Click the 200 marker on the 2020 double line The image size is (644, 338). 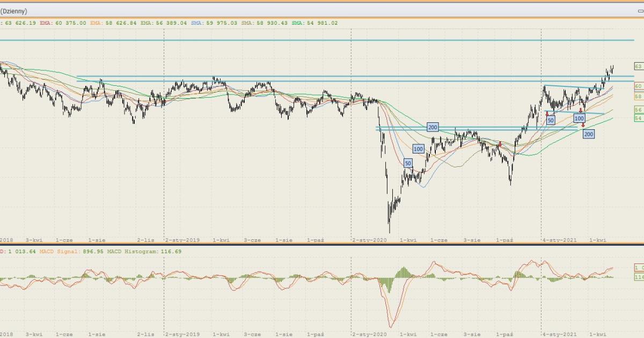(433, 127)
